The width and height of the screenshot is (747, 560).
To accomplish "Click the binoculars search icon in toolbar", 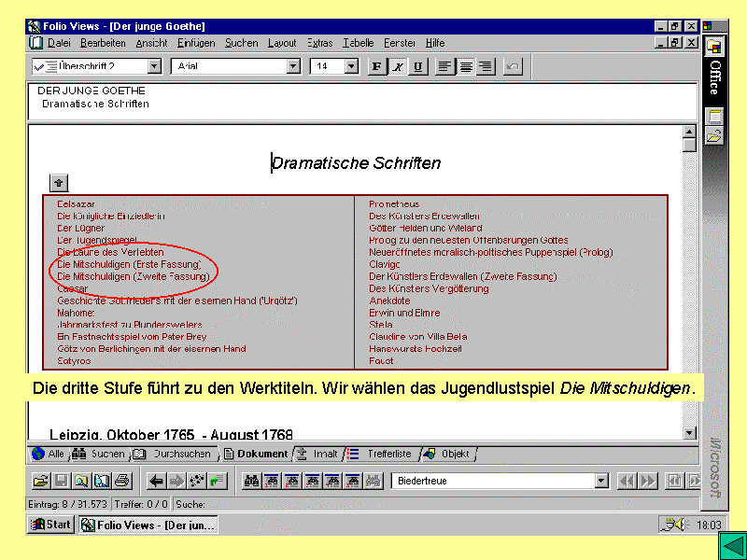I will pyautogui.click(x=251, y=482).
